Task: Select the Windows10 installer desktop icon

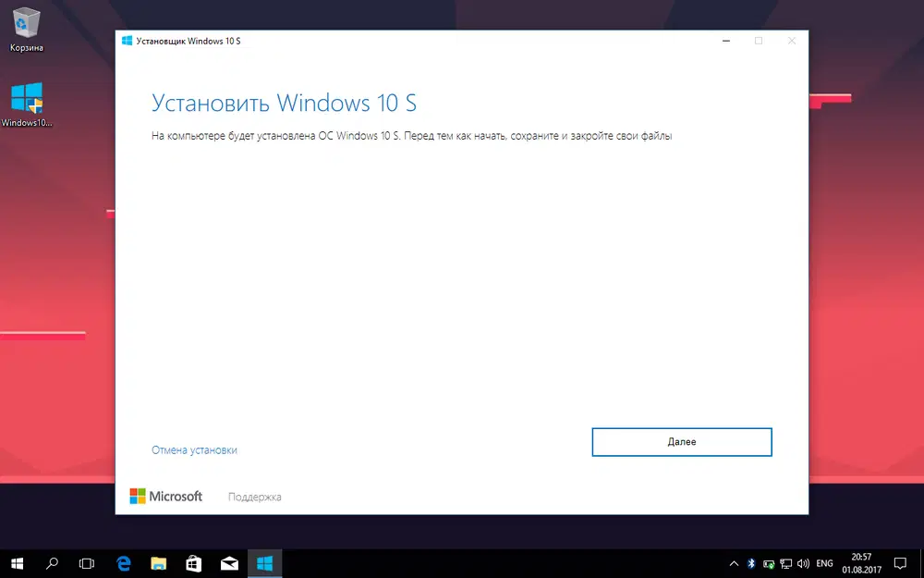Action: click(27, 105)
